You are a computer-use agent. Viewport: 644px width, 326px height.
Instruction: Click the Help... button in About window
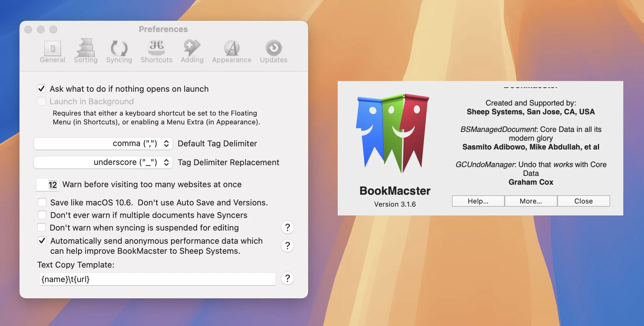(478, 201)
